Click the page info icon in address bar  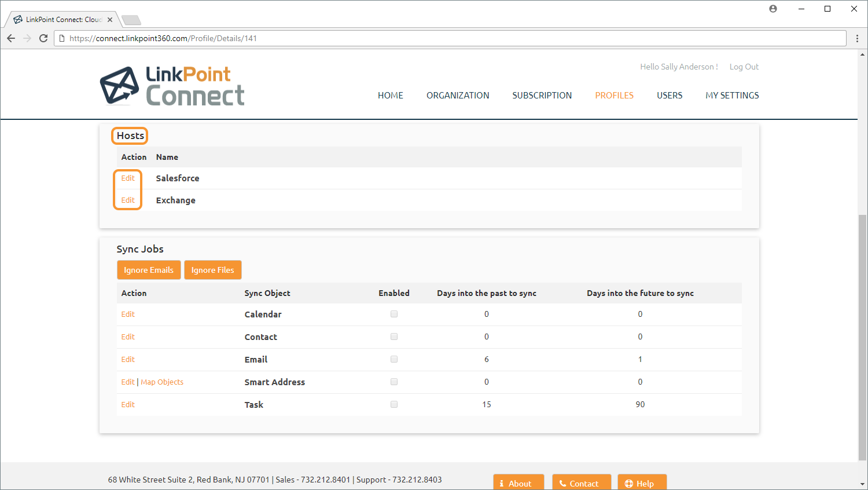[62, 38]
